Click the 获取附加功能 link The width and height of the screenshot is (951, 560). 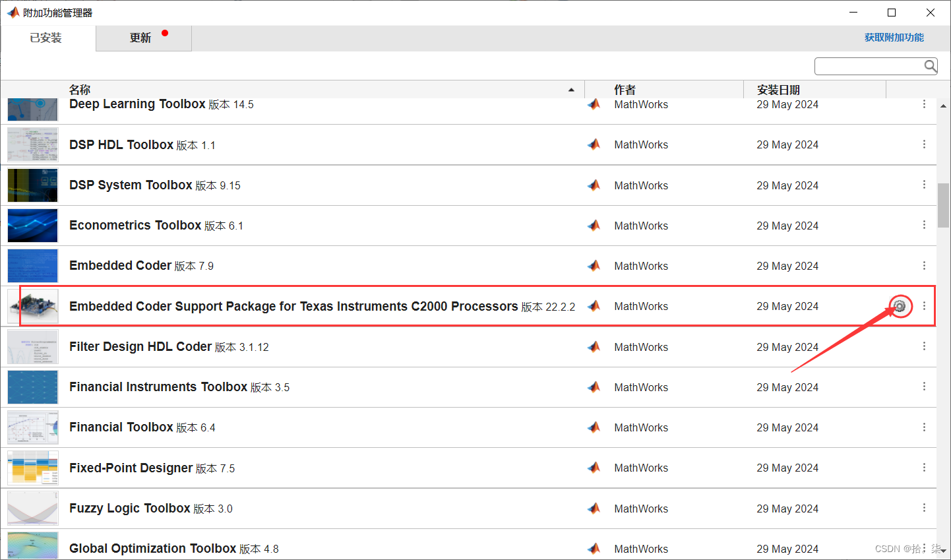[894, 38]
